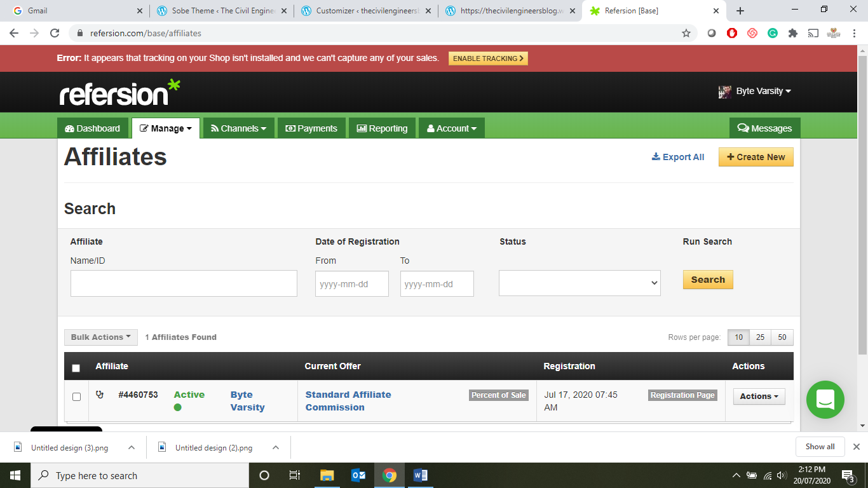Switch to the Customizer browser tab

pos(367,11)
